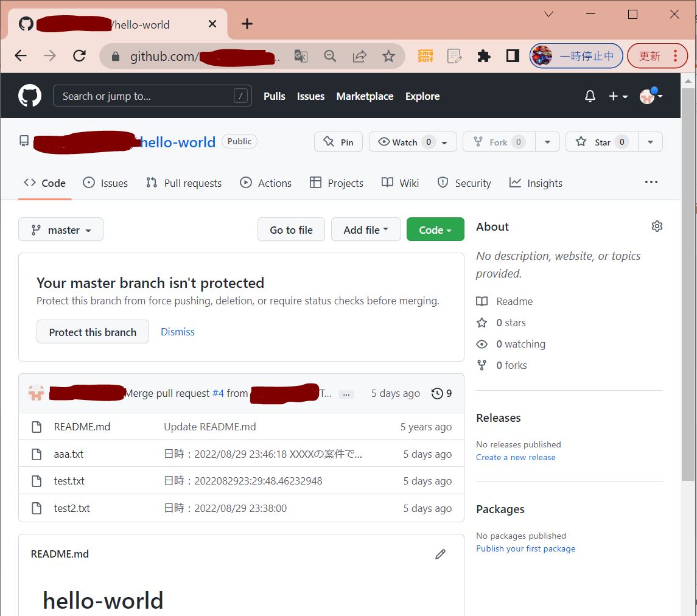
Task: Open the notifications bell
Action: pos(589,96)
